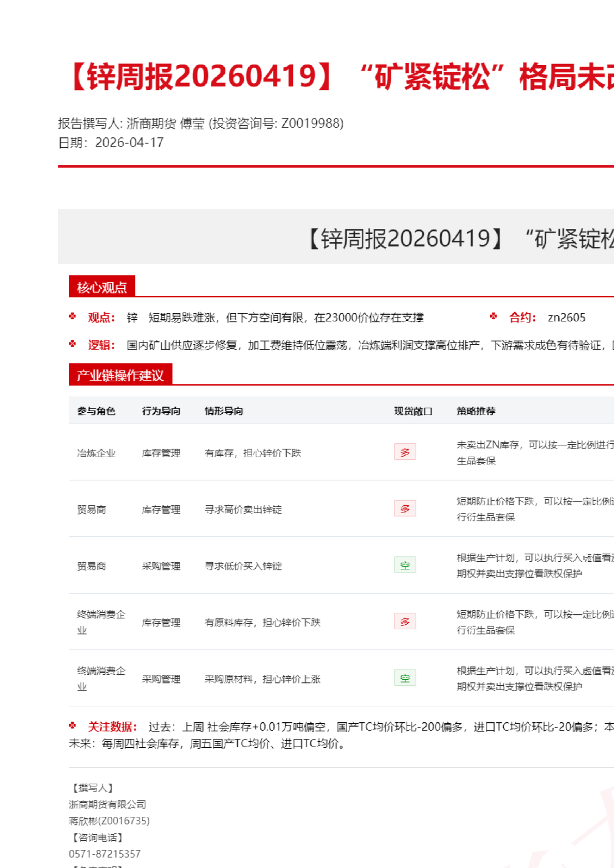Viewport: 614px width, 868px height.
Task: Click the report date 2026-04-17
Action: tap(129, 143)
